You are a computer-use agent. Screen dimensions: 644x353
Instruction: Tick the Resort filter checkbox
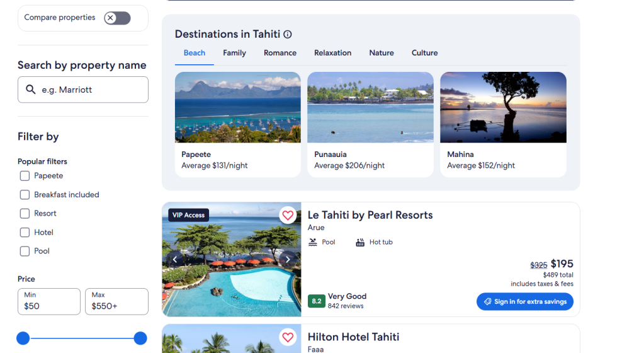pyautogui.click(x=25, y=214)
